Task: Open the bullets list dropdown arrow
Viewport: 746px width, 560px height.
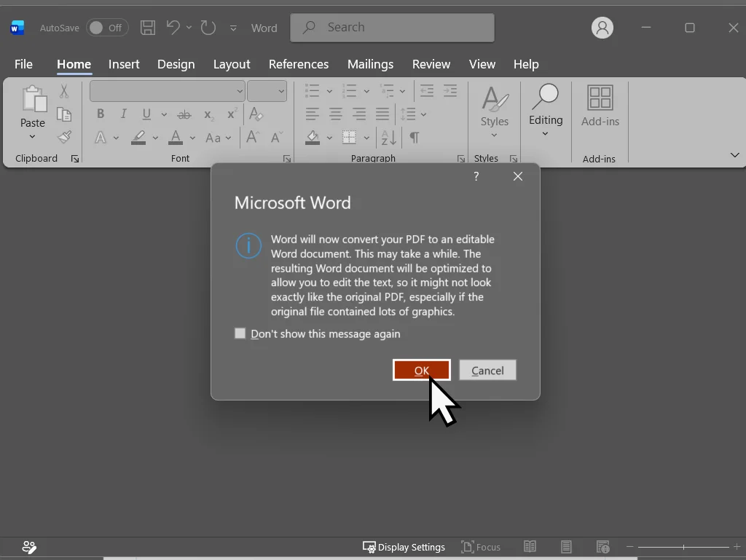Action: pos(329,91)
